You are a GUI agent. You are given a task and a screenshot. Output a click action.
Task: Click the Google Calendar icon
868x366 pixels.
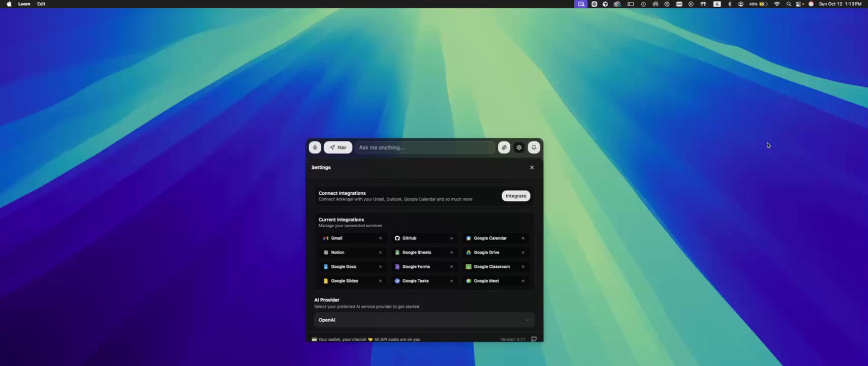[x=469, y=238]
